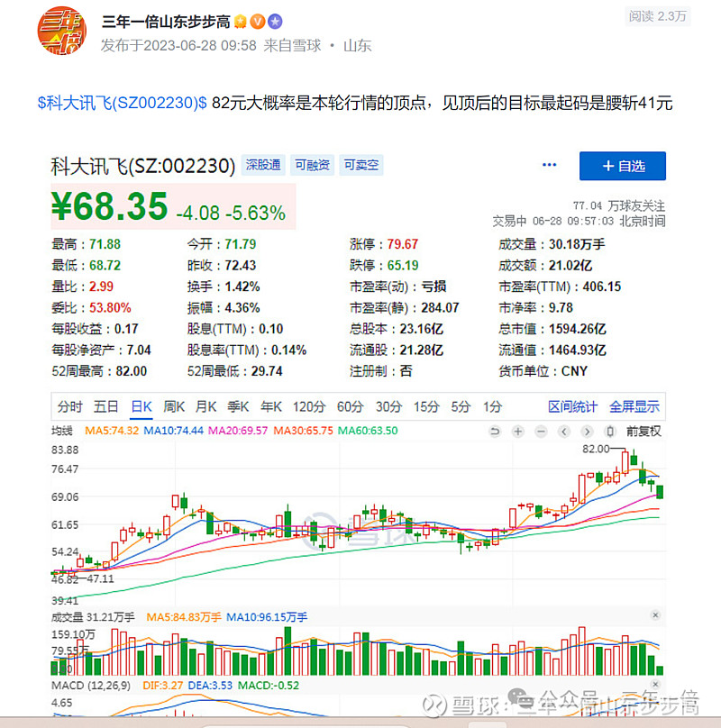
Task: Click the 可卖空 tag
Action: click(361, 165)
